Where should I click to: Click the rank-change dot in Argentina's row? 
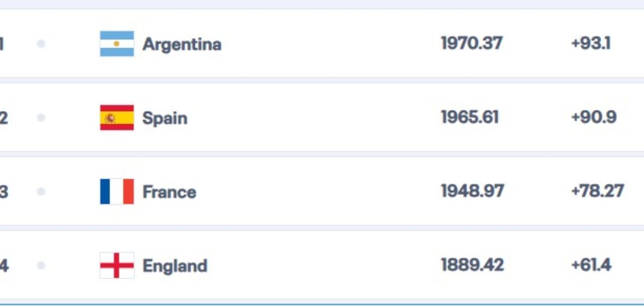[41, 43]
